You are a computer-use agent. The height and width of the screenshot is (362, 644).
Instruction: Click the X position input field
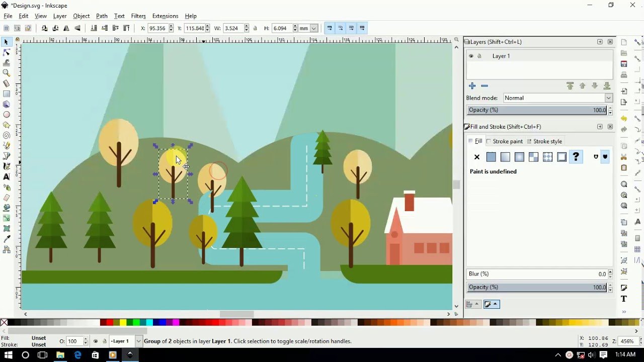[157, 29]
